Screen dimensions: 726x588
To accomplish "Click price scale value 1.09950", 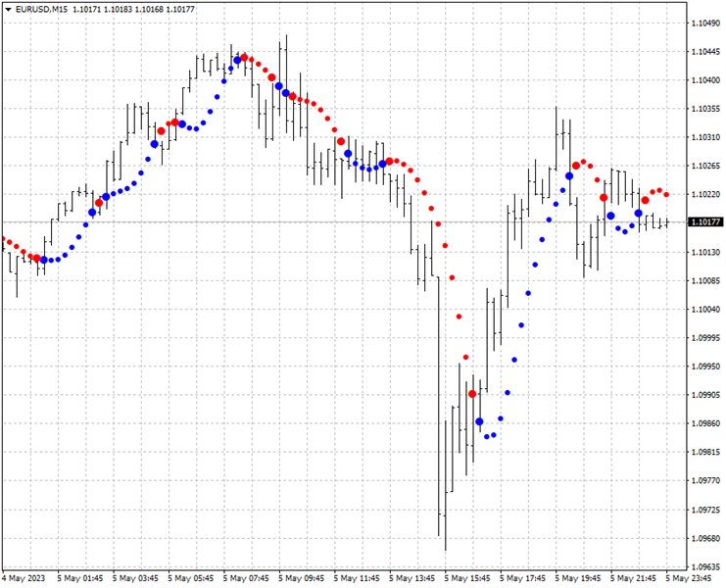I will click(705, 367).
